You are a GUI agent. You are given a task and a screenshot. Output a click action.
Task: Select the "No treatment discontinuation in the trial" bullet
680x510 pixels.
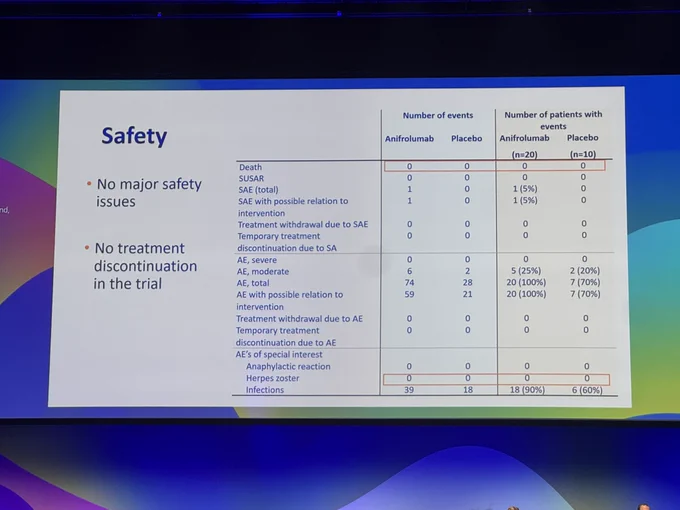click(x=141, y=266)
